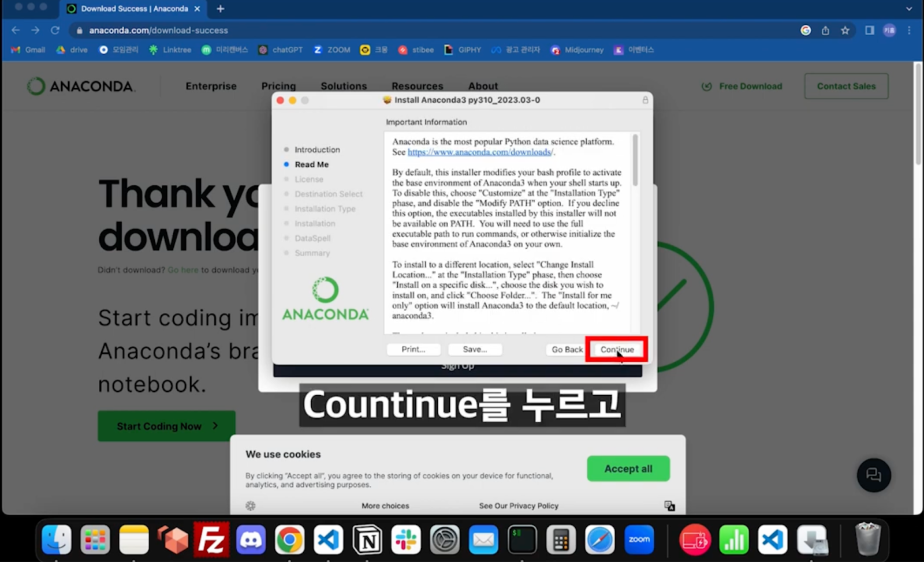Image resolution: width=924 pixels, height=562 pixels.
Task: Open the Gmail bookmark
Action: [x=28, y=50]
